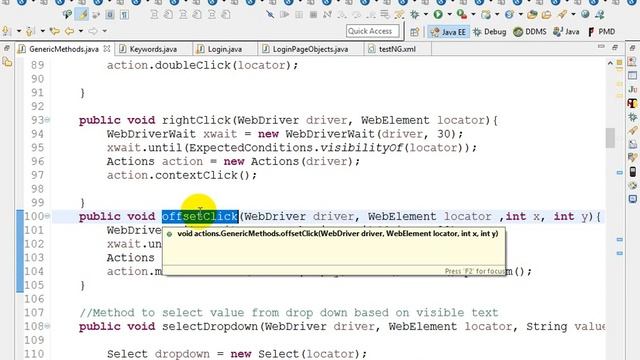Click Next Annotation yellow down-arrow icon
This screenshot has height=360, width=640.
(7, 31)
